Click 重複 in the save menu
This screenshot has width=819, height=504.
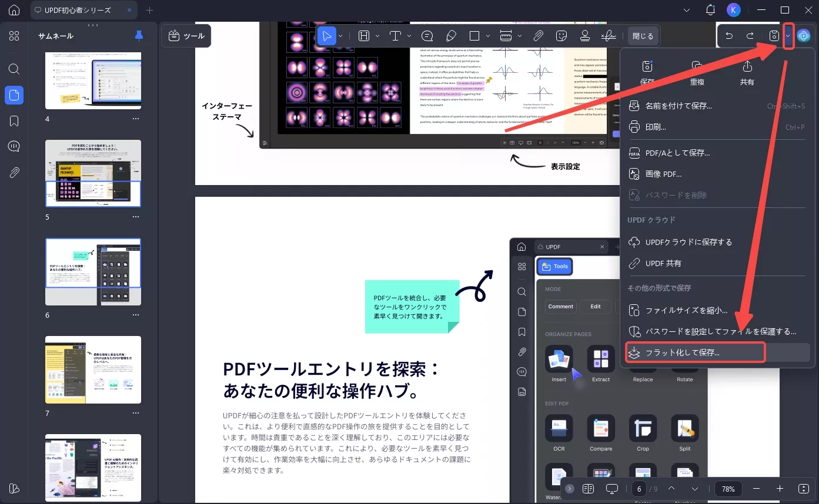point(697,73)
